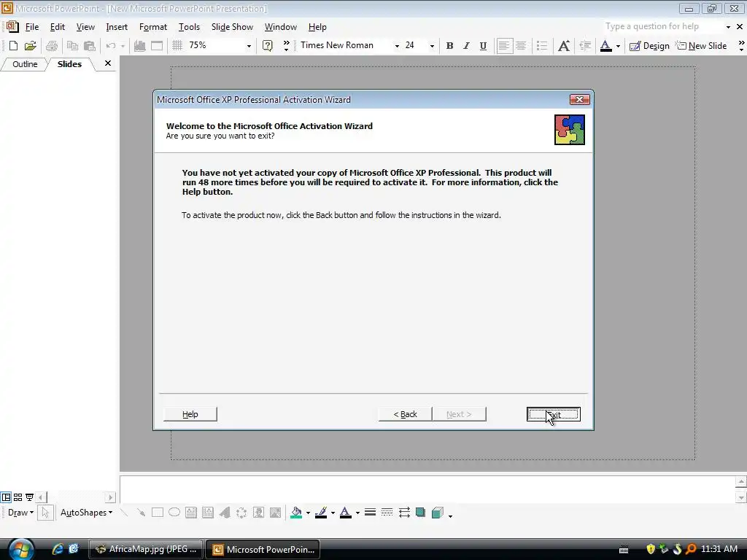The width and height of the screenshot is (747, 560).
Task: Click Exit button in Activation Wizard
Action: [554, 414]
